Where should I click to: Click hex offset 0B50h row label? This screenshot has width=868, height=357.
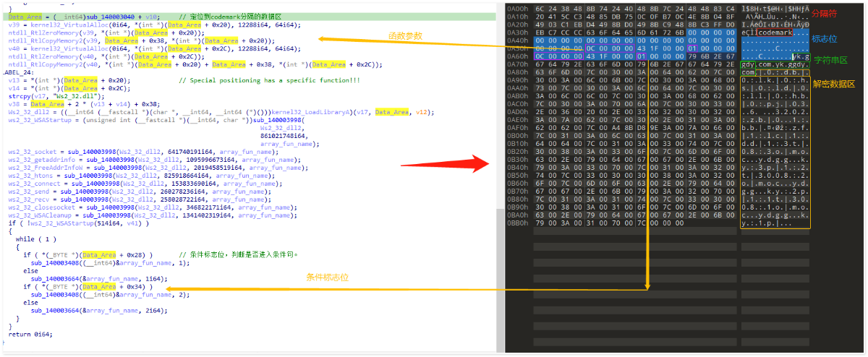click(516, 175)
